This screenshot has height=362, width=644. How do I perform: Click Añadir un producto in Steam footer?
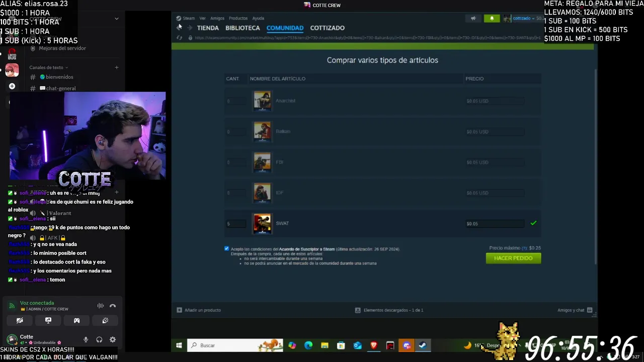pos(199,310)
